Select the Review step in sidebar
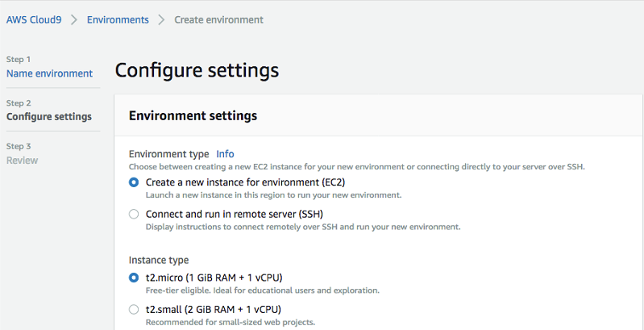 (x=23, y=161)
